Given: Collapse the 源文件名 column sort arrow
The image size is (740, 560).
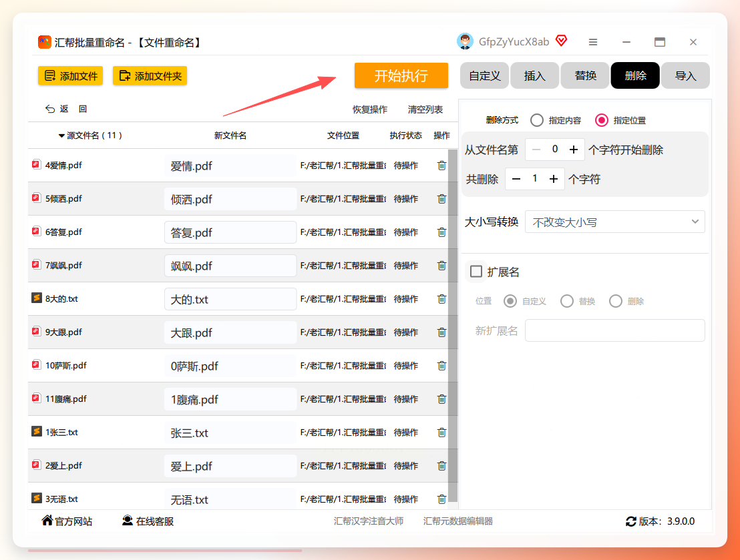Looking at the screenshot, I should 61,136.
